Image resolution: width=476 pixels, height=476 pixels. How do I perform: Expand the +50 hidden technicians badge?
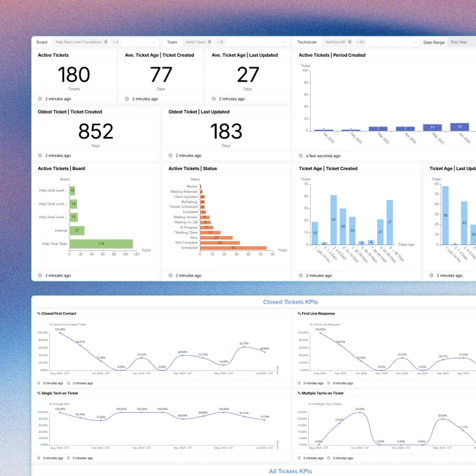361,42
